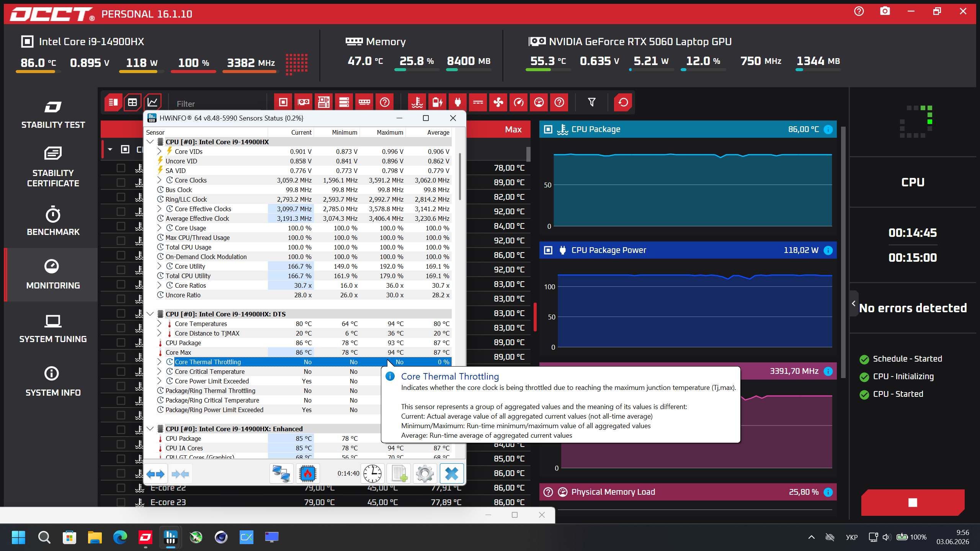The height and width of the screenshot is (551, 980).
Task: Tick the E-core 22 row checkbox
Action: (x=121, y=488)
